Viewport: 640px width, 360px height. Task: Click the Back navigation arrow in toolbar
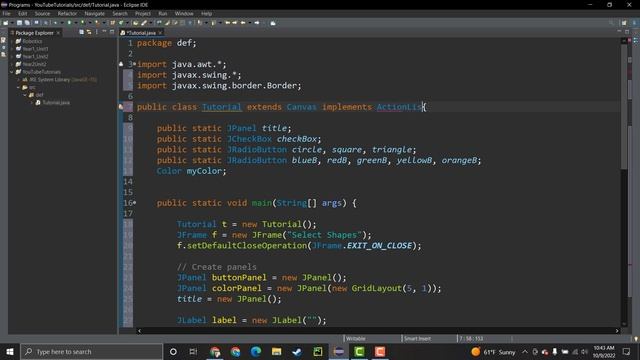(243, 23)
